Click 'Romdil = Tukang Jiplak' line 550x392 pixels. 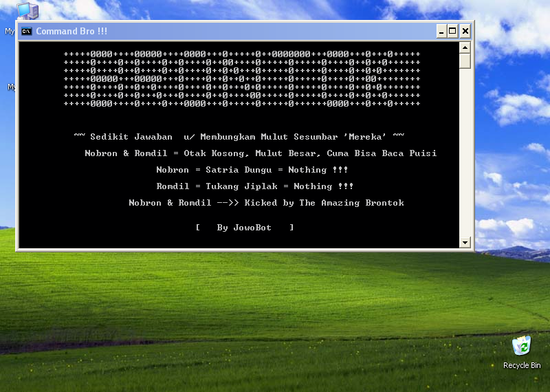[255, 186]
